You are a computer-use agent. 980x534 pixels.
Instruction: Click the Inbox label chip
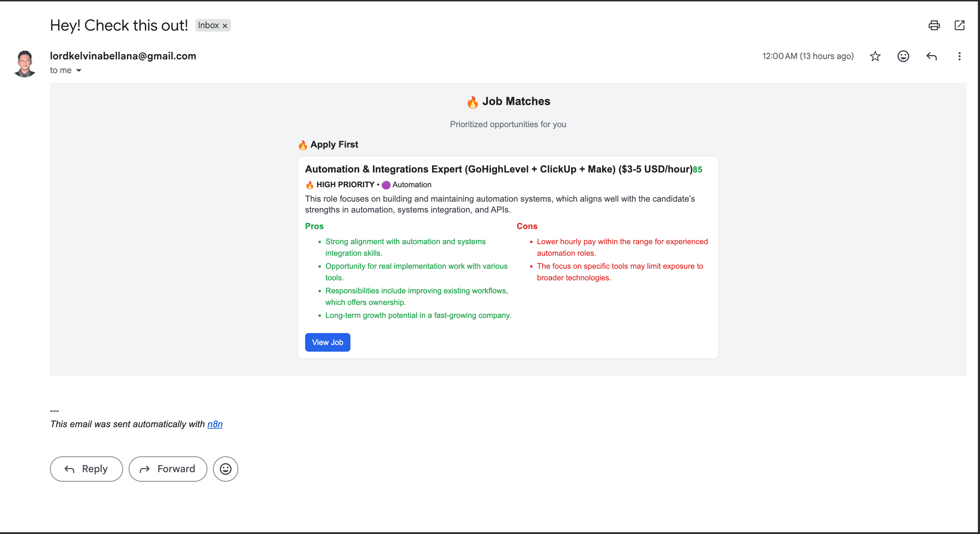(x=213, y=26)
